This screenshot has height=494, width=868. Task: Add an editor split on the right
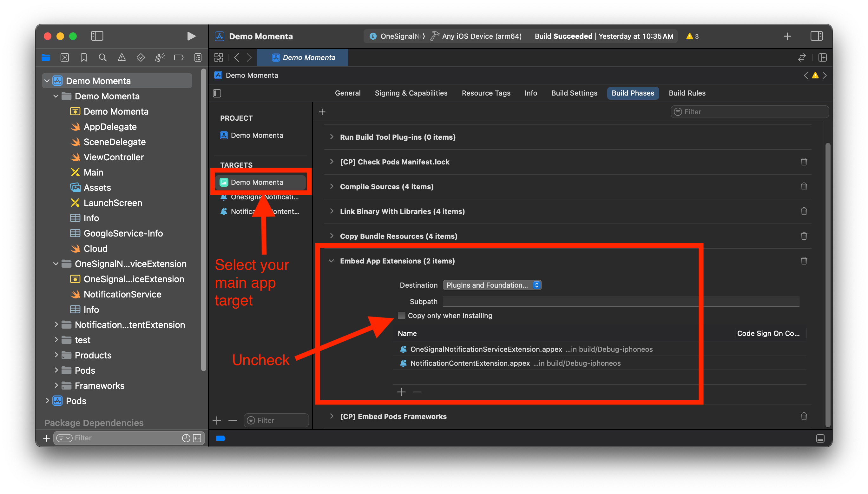822,58
